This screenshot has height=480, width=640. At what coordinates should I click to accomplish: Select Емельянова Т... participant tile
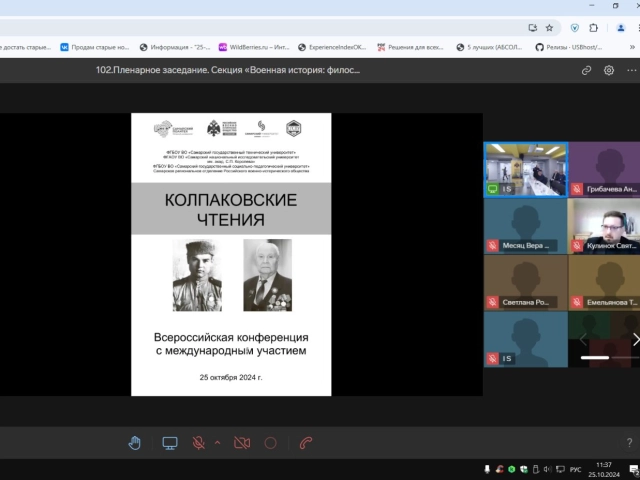[604, 283]
